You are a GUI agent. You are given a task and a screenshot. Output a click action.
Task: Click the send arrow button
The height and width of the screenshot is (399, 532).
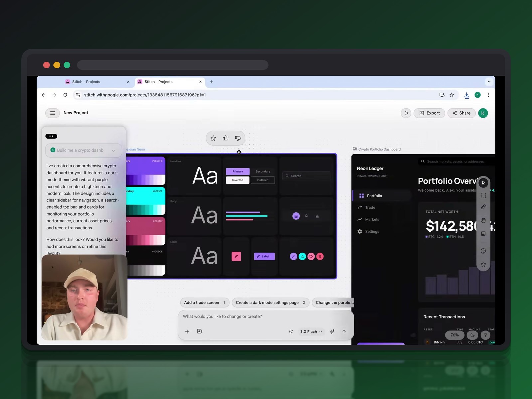coord(344,332)
